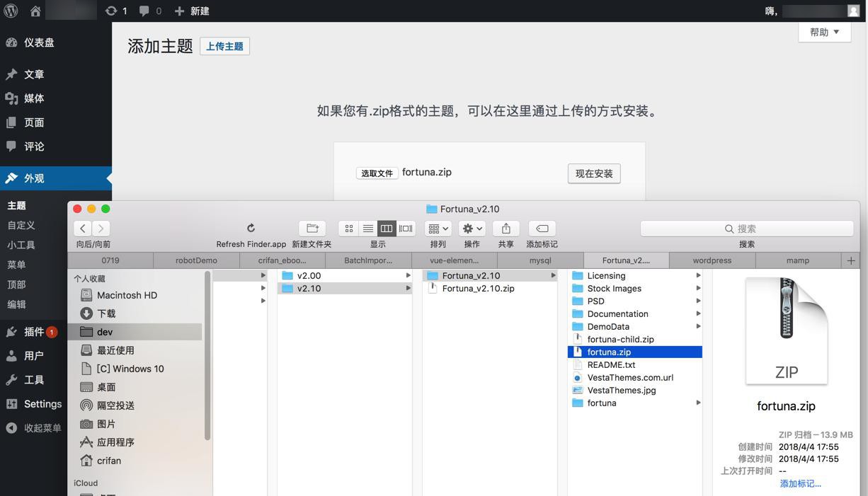
Task: Open 用户 users menu
Action: click(x=33, y=356)
